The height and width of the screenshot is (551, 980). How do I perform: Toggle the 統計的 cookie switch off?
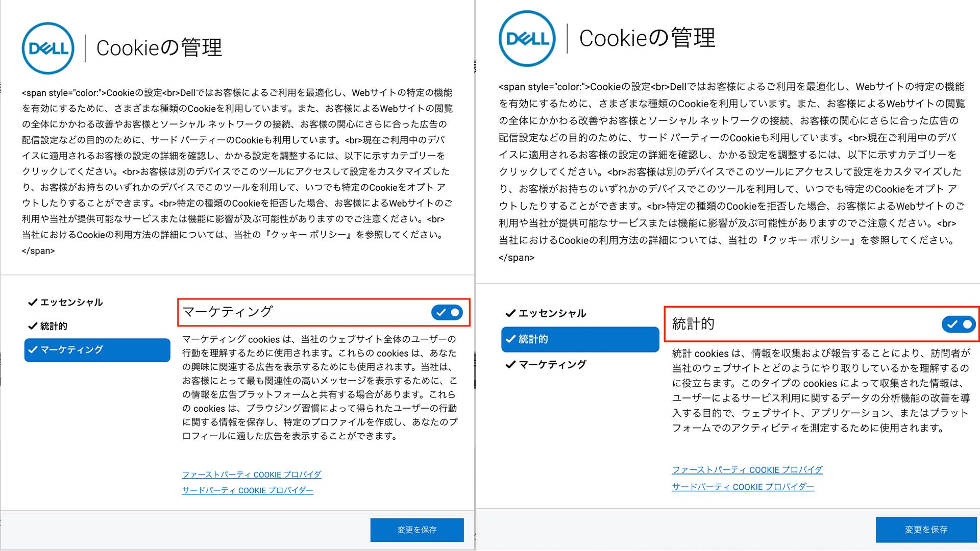(959, 324)
